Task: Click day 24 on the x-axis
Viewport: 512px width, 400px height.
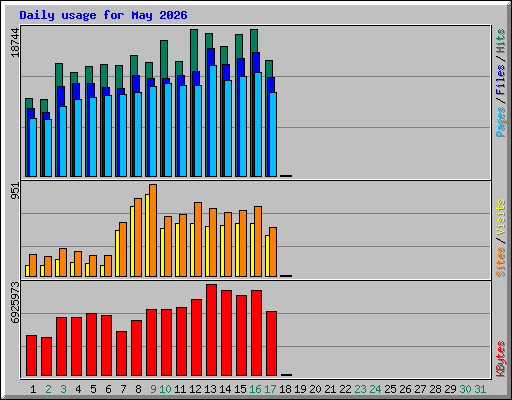Action: pos(375,389)
